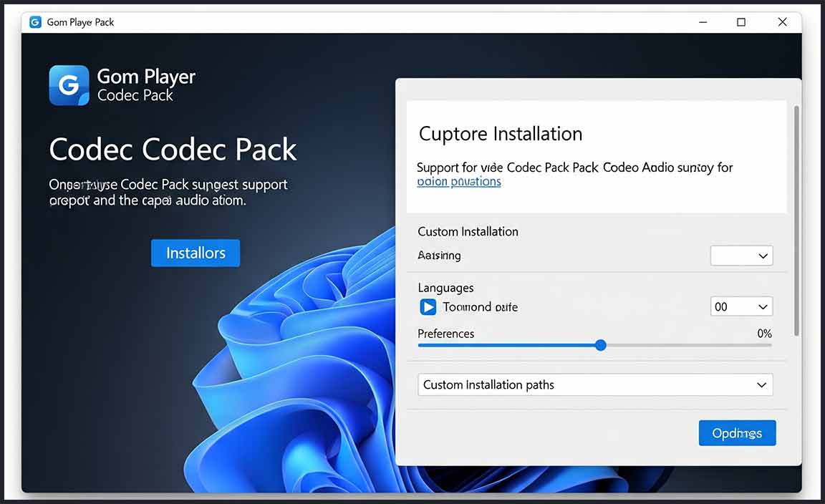This screenshot has width=825, height=504.
Task: Click the Gom Player title bar icon
Action: [35, 22]
